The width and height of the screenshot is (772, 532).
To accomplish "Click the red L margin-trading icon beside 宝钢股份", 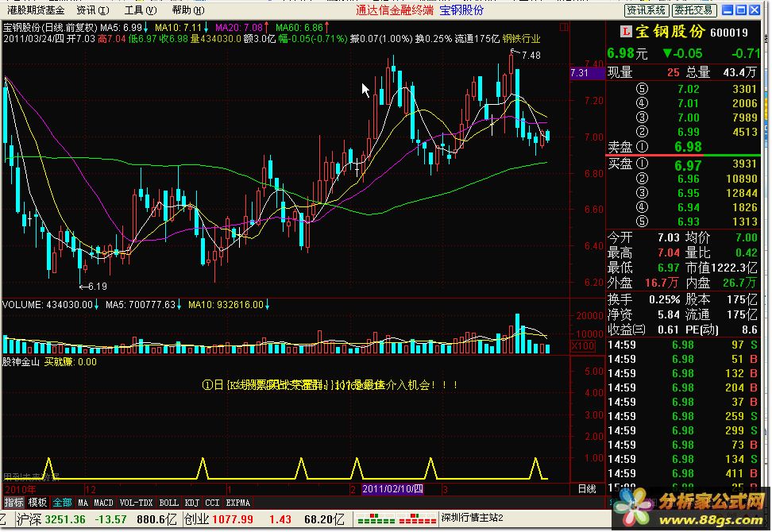I will click(625, 32).
